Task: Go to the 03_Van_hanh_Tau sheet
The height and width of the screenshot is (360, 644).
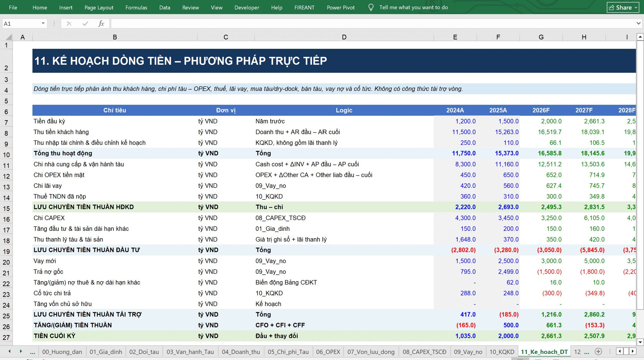Action: tap(190, 352)
